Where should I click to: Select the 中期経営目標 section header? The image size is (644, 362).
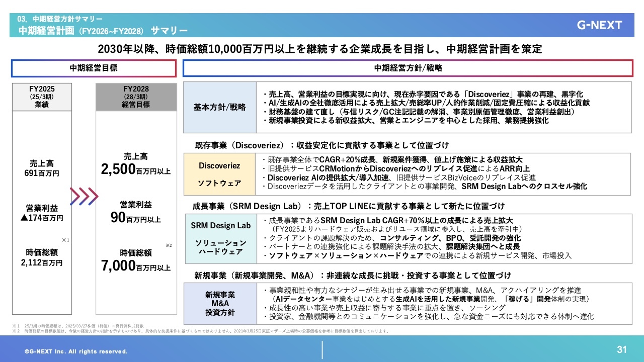point(94,68)
